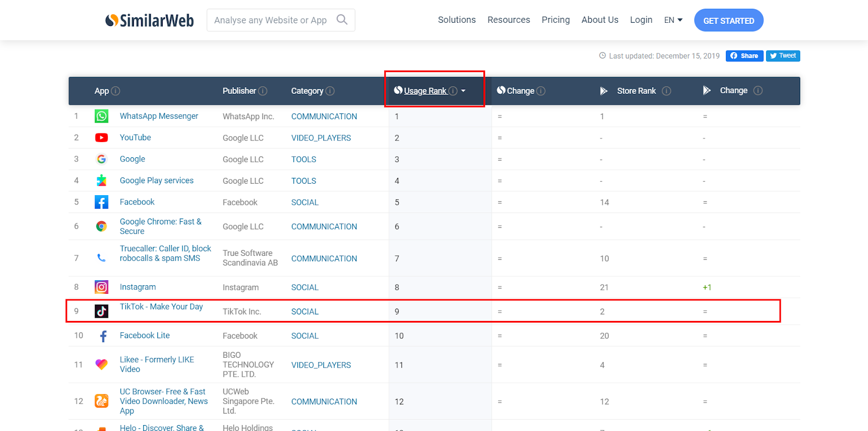Show info for the Category column

click(x=330, y=91)
